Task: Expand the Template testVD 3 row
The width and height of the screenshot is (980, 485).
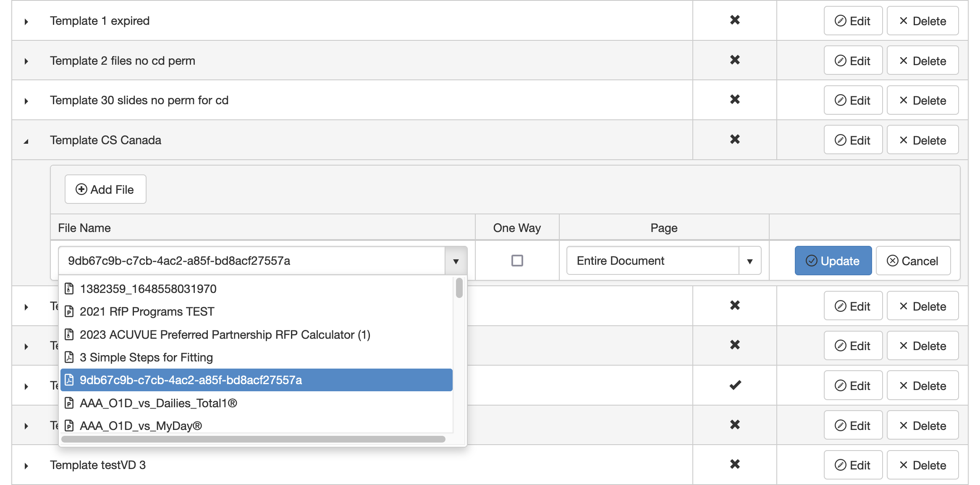Action: pos(26,466)
